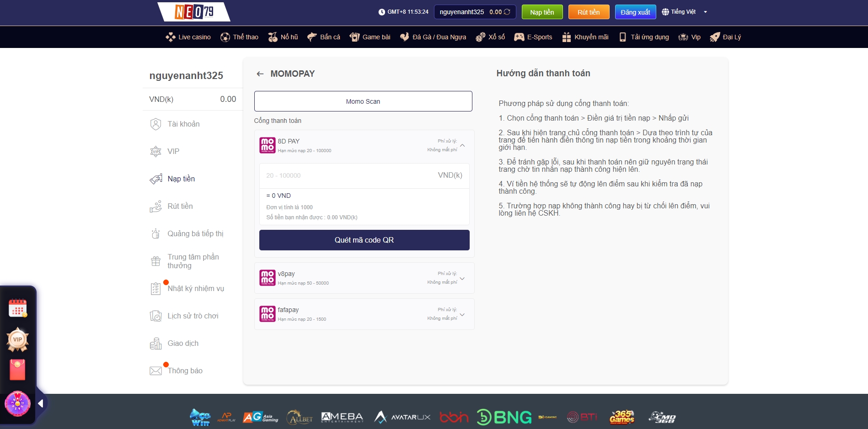
Task: Click the NEO79 logo
Action: (x=194, y=12)
